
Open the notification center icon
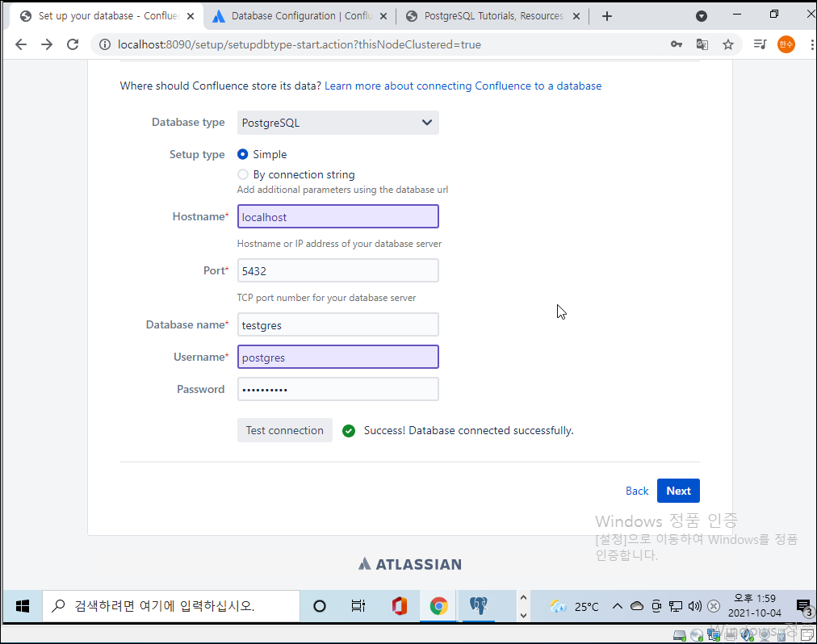[803, 606]
